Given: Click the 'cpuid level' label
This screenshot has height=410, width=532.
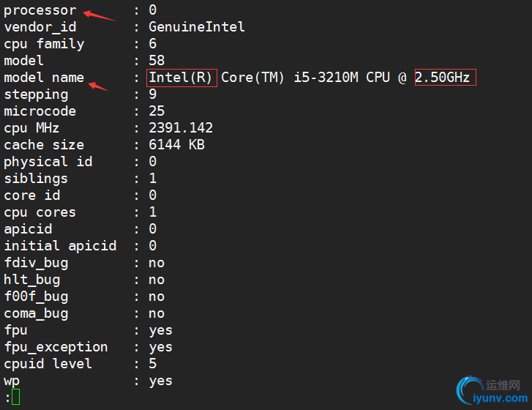Looking at the screenshot, I should pyautogui.click(x=48, y=364).
